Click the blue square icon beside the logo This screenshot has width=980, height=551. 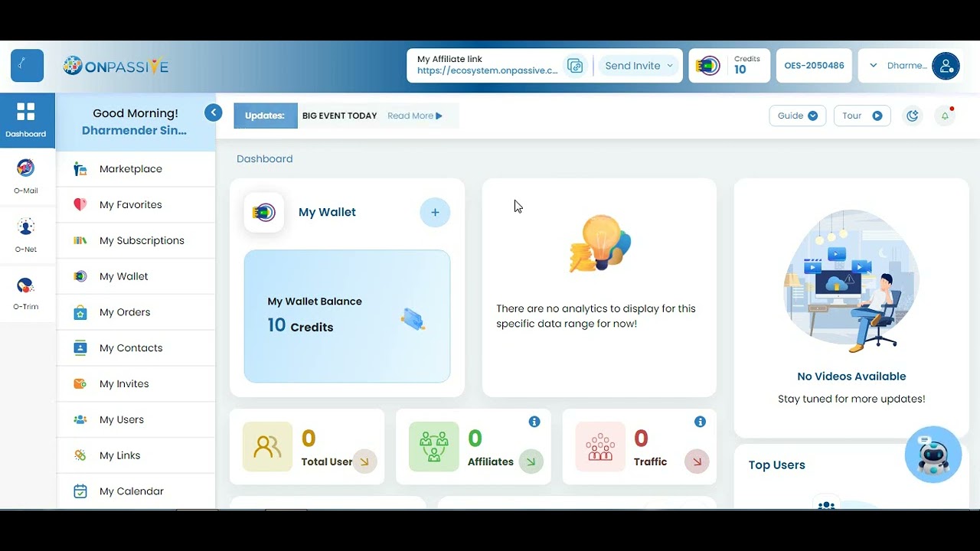pyautogui.click(x=27, y=66)
